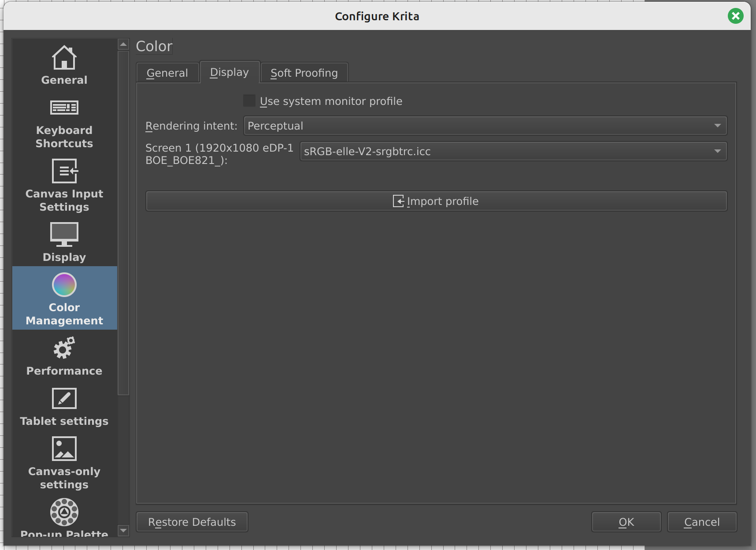The width and height of the screenshot is (756, 550).
Task: Enable Use system monitor profile checkbox
Action: [x=249, y=101]
